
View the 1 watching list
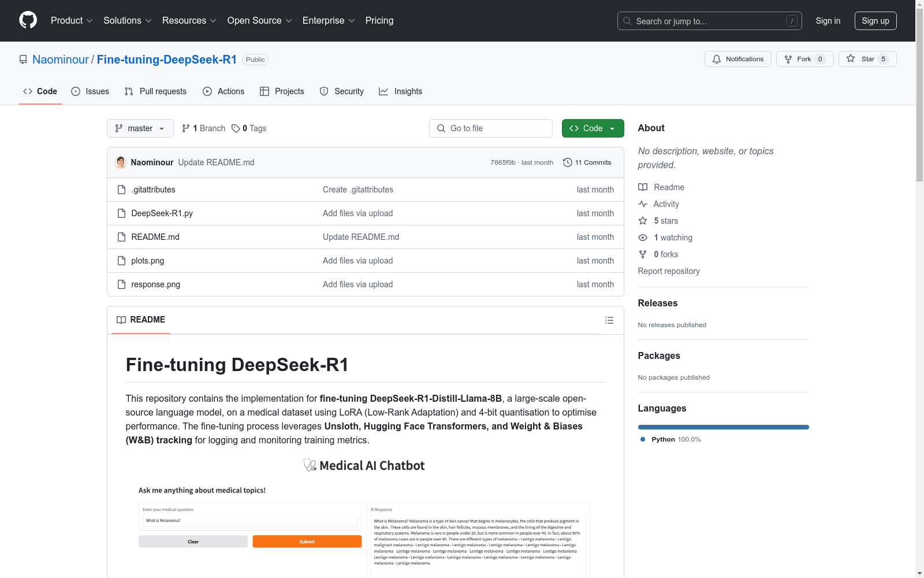tap(665, 238)
